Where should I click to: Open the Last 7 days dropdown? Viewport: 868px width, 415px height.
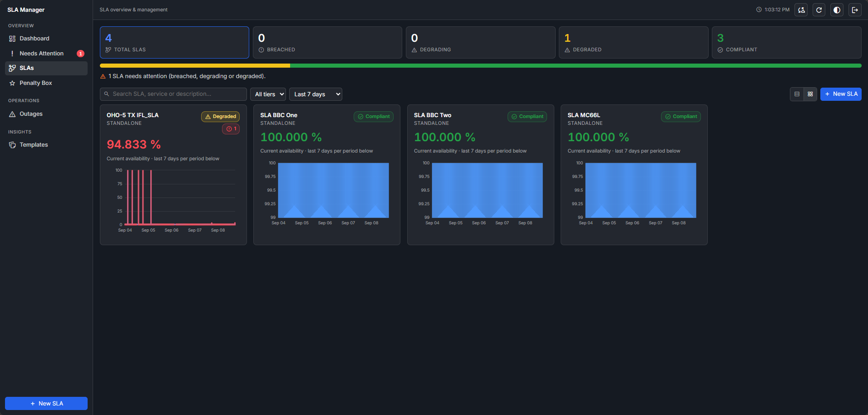pyautogui.click(x=316, y=94)
